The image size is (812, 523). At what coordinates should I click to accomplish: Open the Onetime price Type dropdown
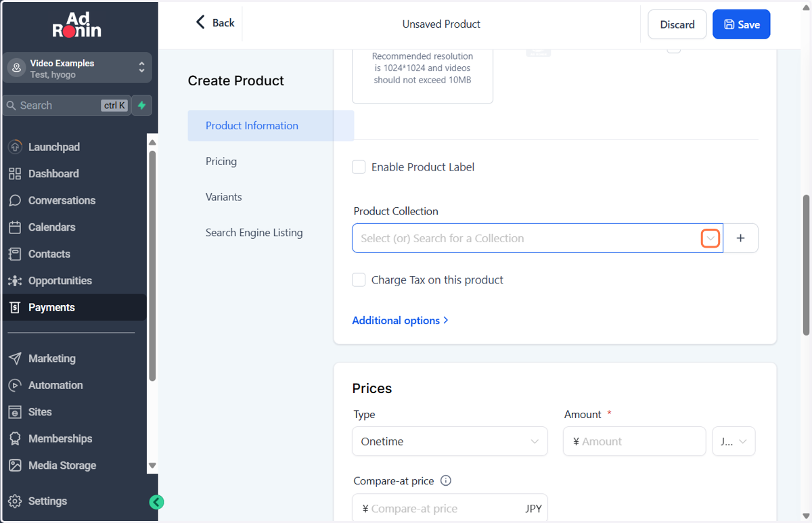[450, 441]
